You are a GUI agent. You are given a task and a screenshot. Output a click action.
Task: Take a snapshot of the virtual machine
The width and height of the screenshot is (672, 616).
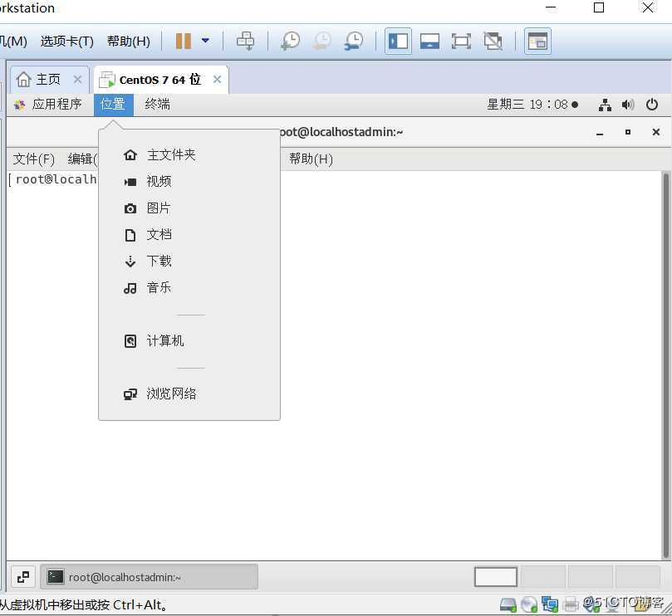pos(290,42)
